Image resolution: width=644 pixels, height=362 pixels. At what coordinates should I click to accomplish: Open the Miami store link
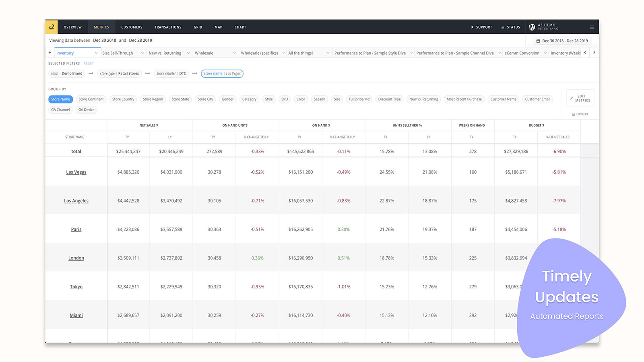click(x=76, y=315)
